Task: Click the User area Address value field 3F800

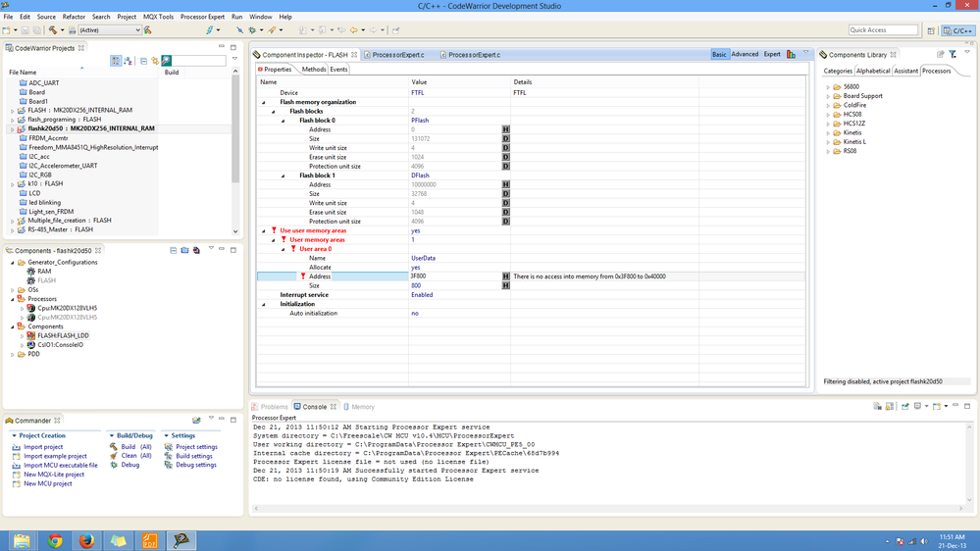Action: (455, 276)
